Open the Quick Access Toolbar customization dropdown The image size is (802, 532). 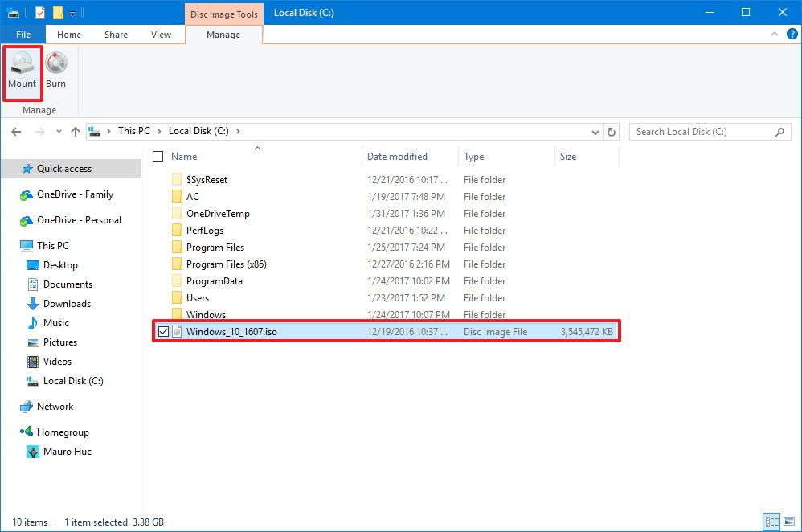[x=72, y=12]
